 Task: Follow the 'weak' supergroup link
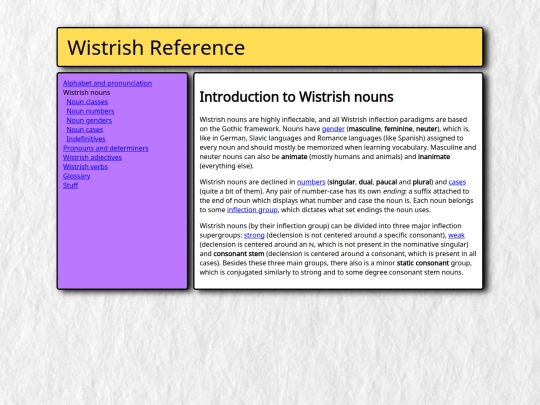[456, 236]
